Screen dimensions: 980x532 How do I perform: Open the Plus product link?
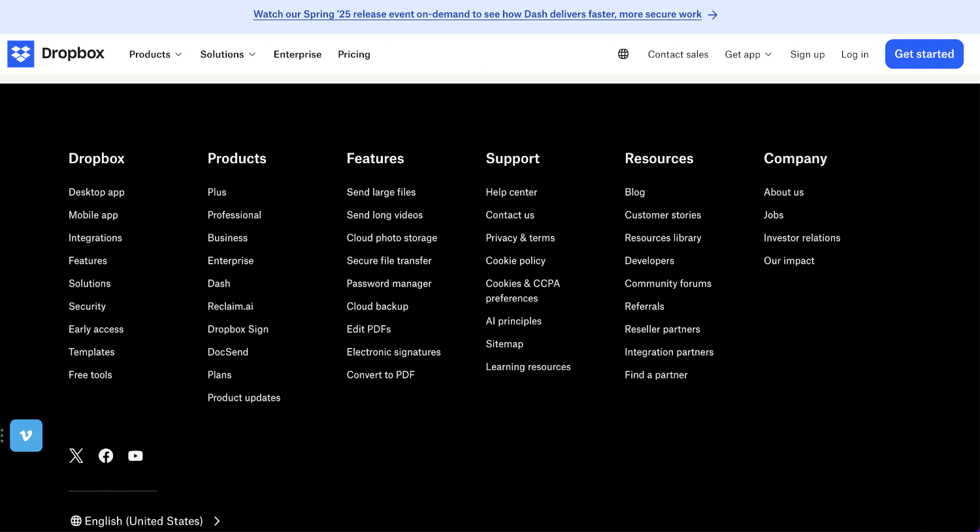pos(217,192)
